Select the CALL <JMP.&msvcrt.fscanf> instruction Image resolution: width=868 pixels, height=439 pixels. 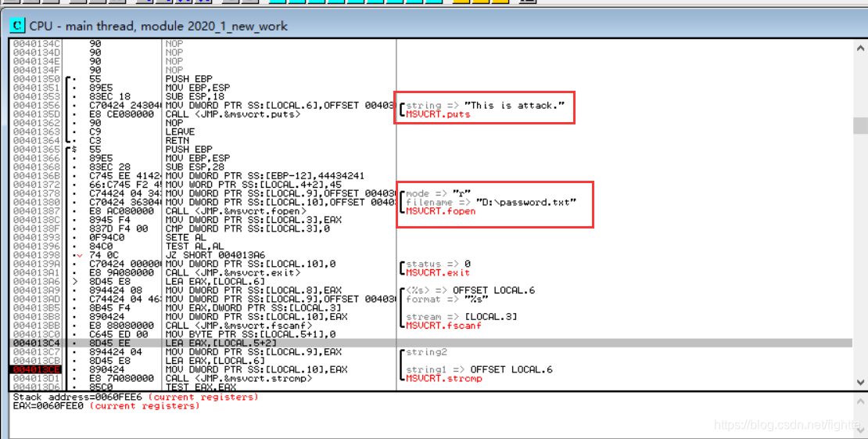pos(239,326)
